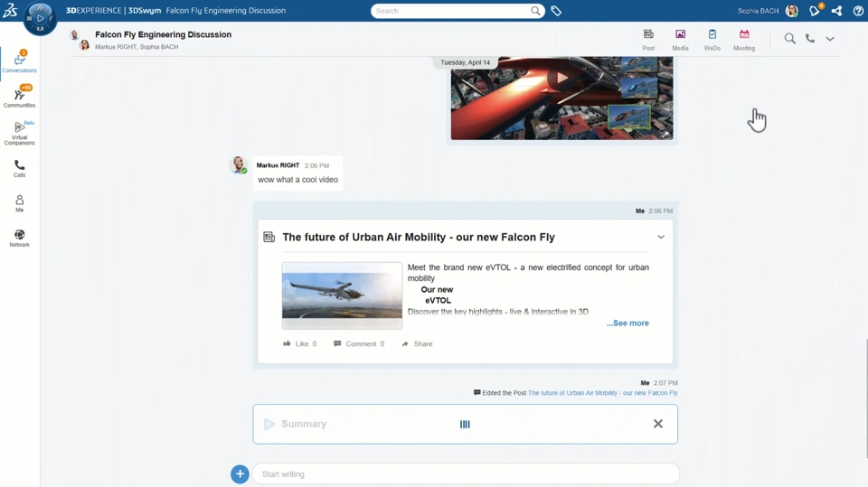Click the conversation title Falcon Fly Engineering Discussion
Image resolution: width=868 pixels, height=487 pixels.
point(164,34)
